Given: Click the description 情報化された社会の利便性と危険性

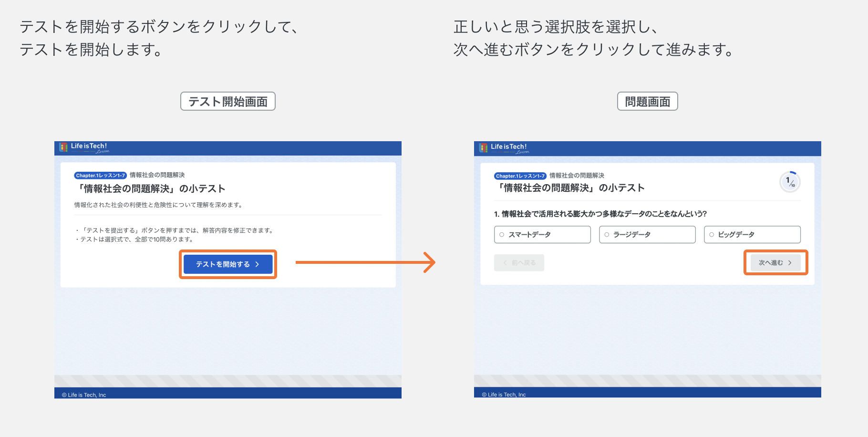Looking at the screenshot, I should tap(159, 205).
